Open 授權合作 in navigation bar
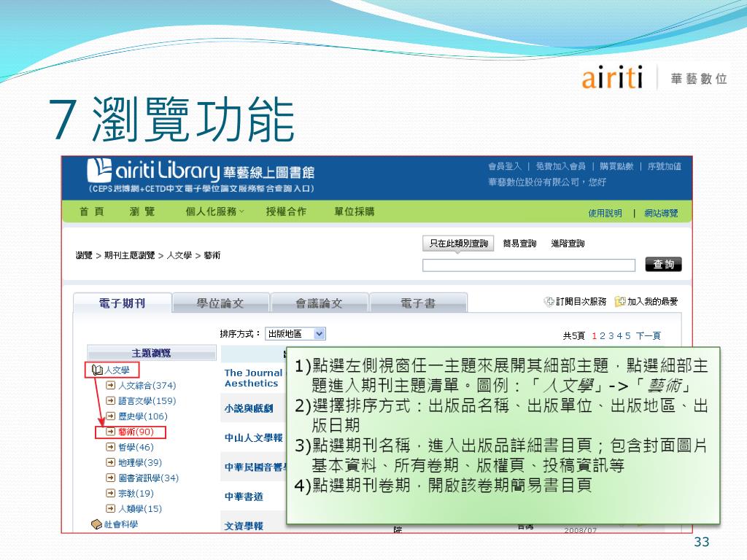 coord(286,211)
